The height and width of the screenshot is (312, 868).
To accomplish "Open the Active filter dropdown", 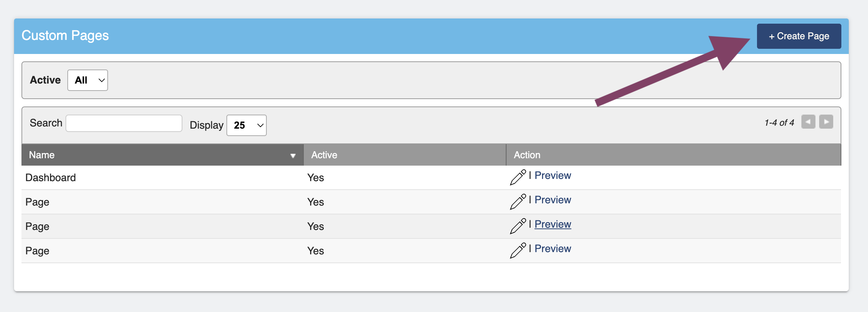I will pos(88,80).
